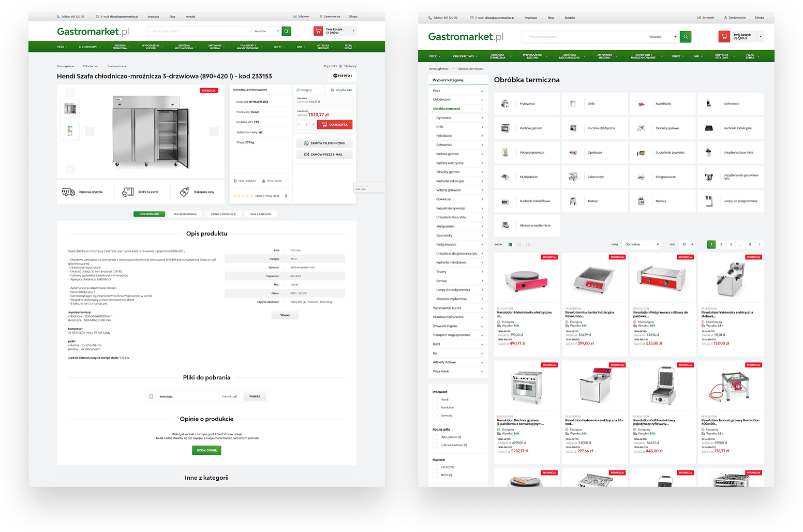The height and width of the screenshot is (532, 803).
Task: Select the grid view icon
Action: [511, 244]
